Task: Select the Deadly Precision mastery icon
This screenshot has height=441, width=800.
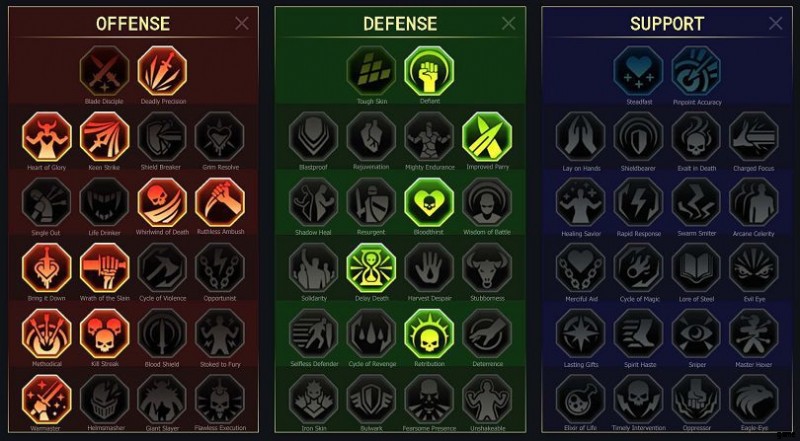Action: tap(162, 71)
